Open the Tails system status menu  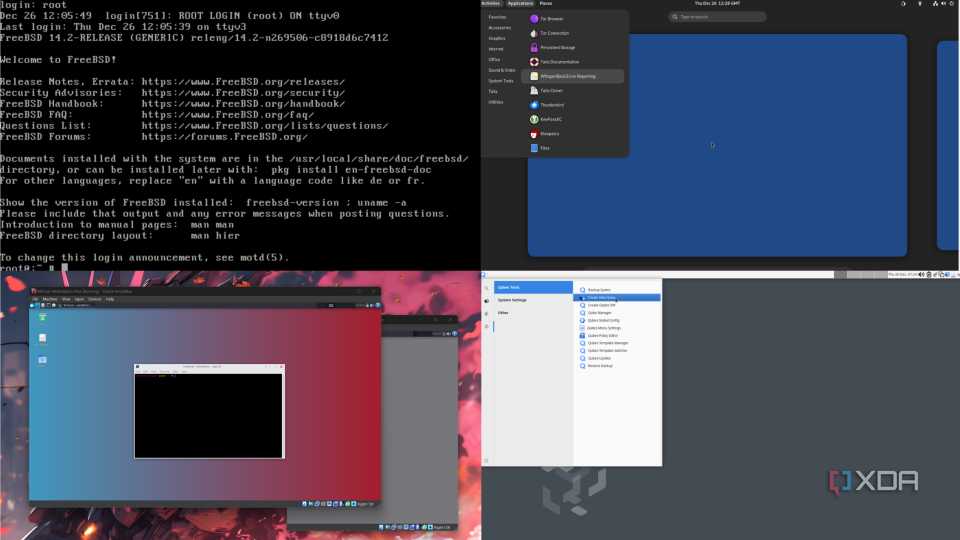[943, 4]
